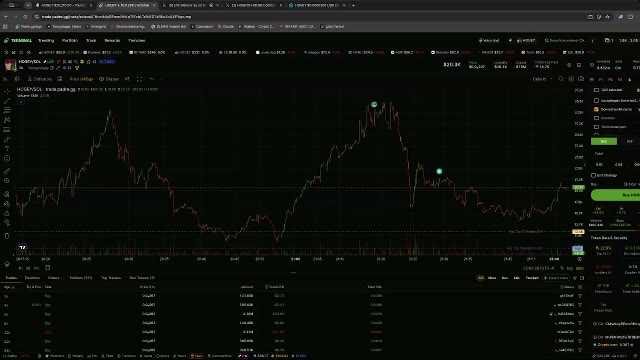
Task: Open the Track menu item
Action: [x=91, y=40]
